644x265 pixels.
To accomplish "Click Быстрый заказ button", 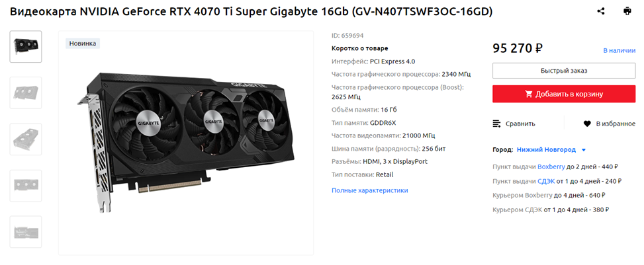I will coord(564,71).
